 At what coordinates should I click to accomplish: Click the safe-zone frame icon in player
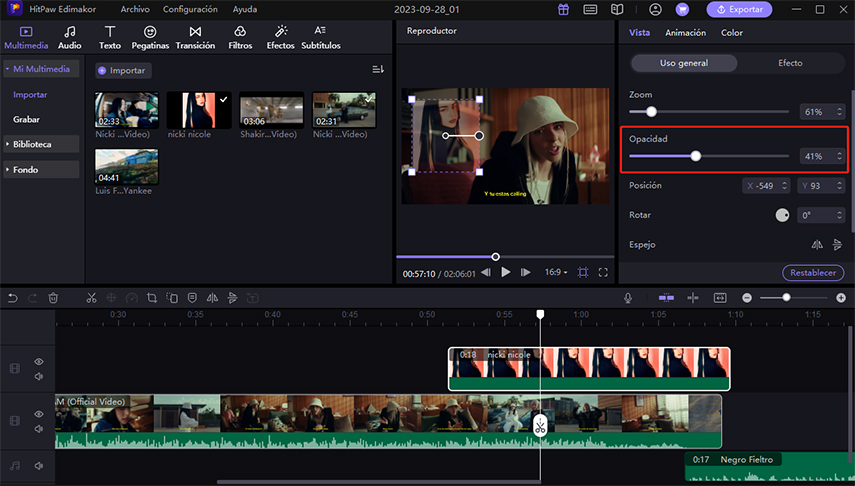(x=583, y=272)
